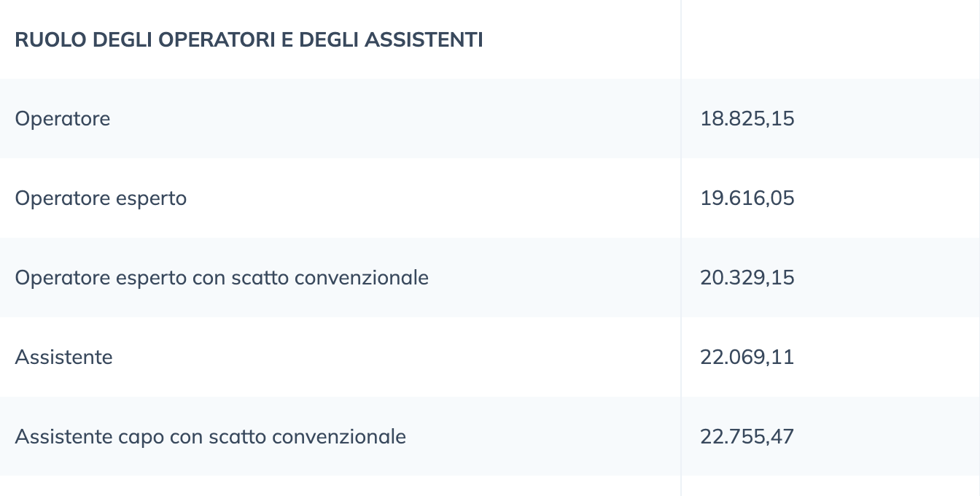Click the empty header cell above the amounts
Screen dimensions: 980x496
pos(831,39)
